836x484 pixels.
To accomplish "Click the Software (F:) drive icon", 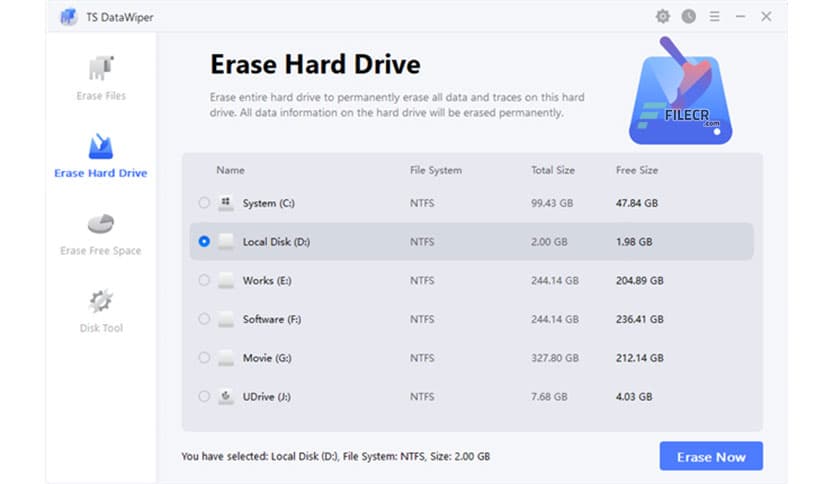I will point(226,319).
